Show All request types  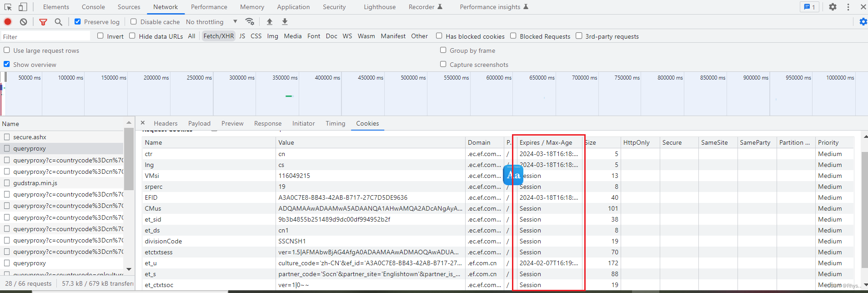191,36
